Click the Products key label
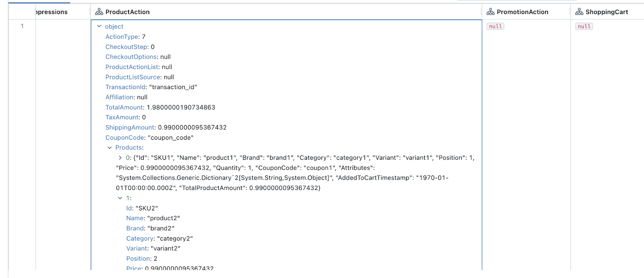This screenshot has width=644, height=278. click(x=129, y=148)
